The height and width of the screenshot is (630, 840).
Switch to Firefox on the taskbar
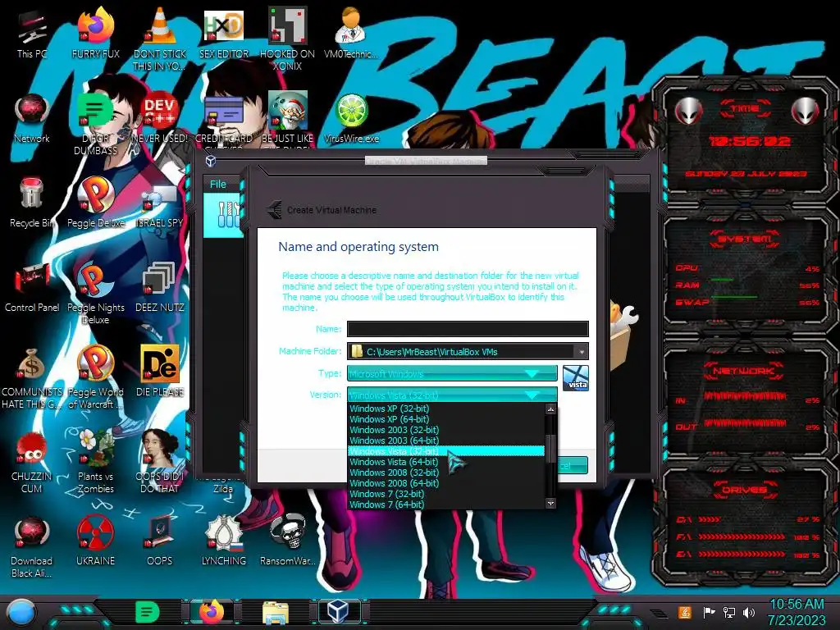pos(212,611)
